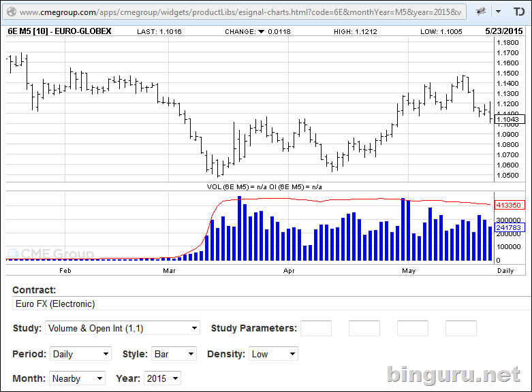Screen dimensions: 532x392
Task: Open the Study dropdown Volume & Open Int
Action: 123,328
